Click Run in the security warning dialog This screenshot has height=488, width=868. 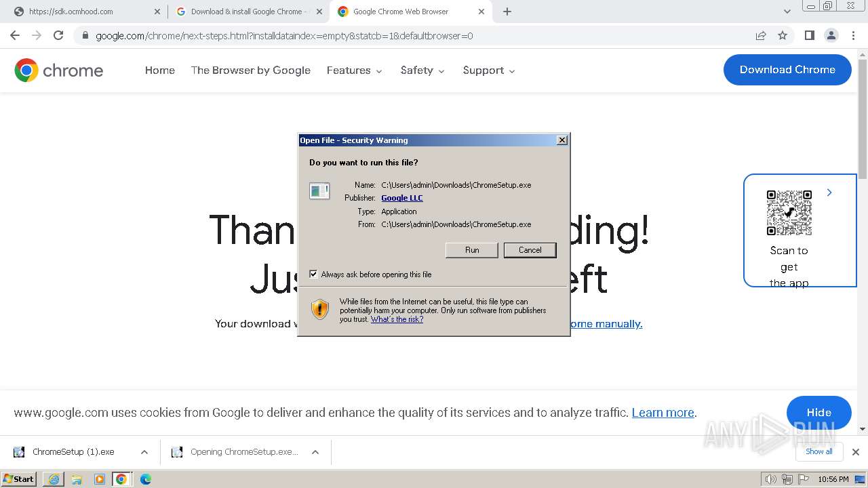coord(472,250)
